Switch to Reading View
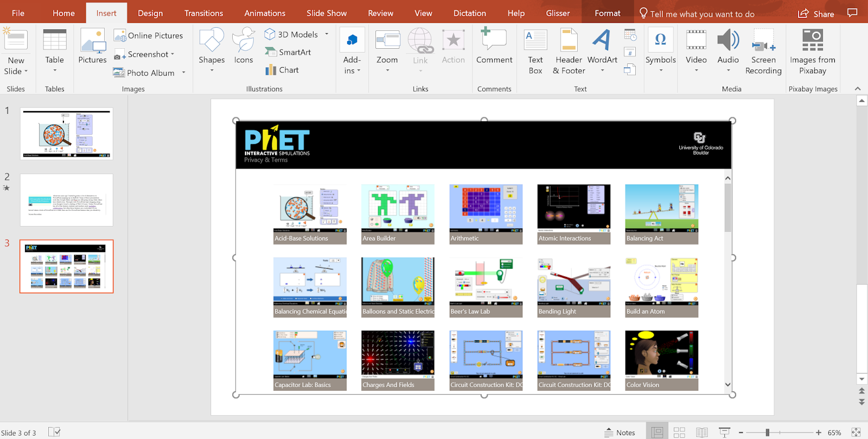Viewport: 868px width, 439px height. pyautogui.click(x=702, y=432)
